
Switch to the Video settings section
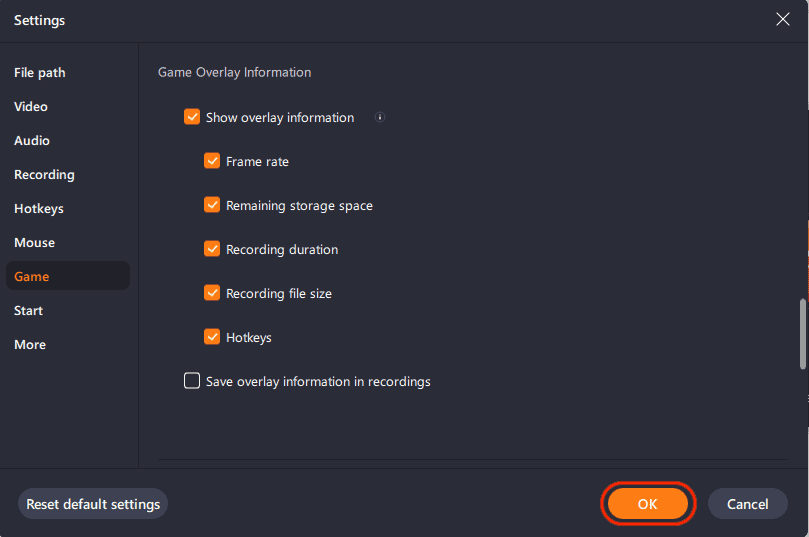31,107
